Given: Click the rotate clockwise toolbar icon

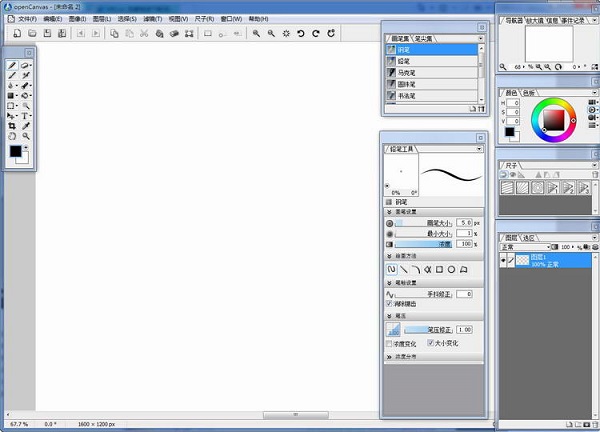Looking at the screenshot, I should [x=316, y=34].
